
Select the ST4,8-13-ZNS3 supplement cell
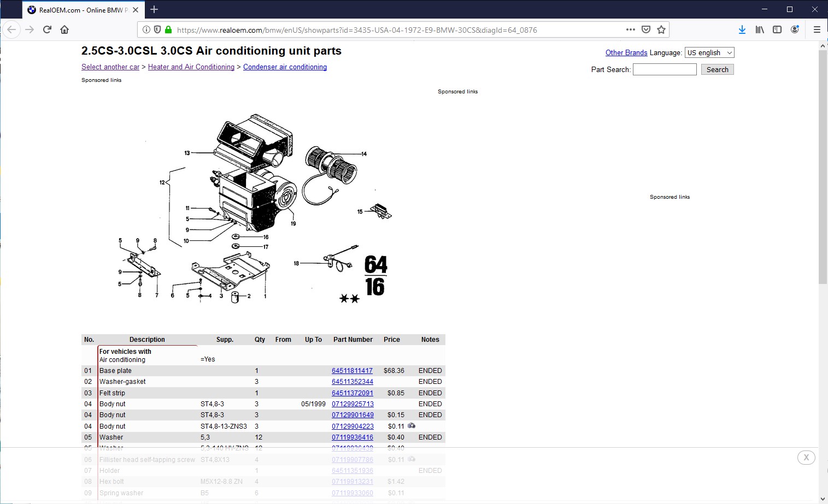(224, 426)
